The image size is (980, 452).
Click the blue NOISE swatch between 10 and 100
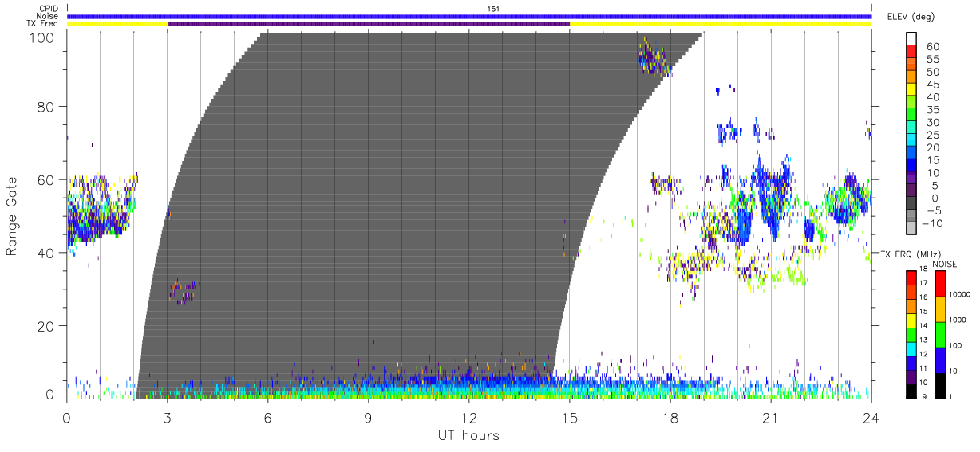pos(940,360)
